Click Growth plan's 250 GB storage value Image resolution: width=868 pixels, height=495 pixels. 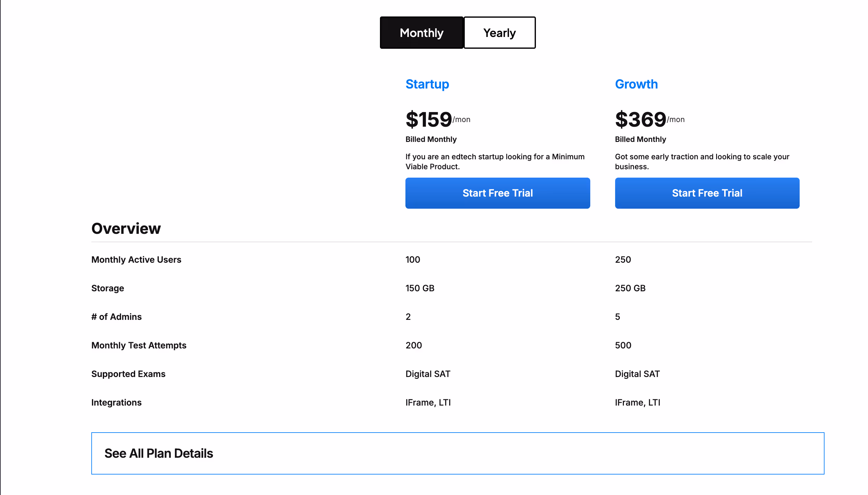click(630, 288)
